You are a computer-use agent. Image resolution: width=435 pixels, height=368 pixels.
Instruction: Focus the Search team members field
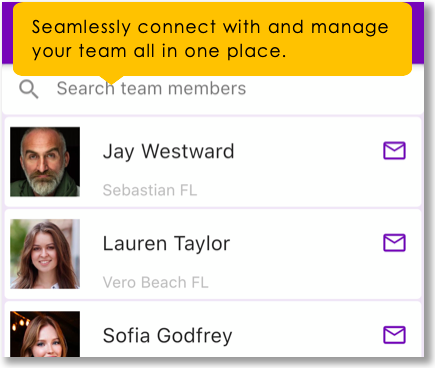tap(213, 89)
